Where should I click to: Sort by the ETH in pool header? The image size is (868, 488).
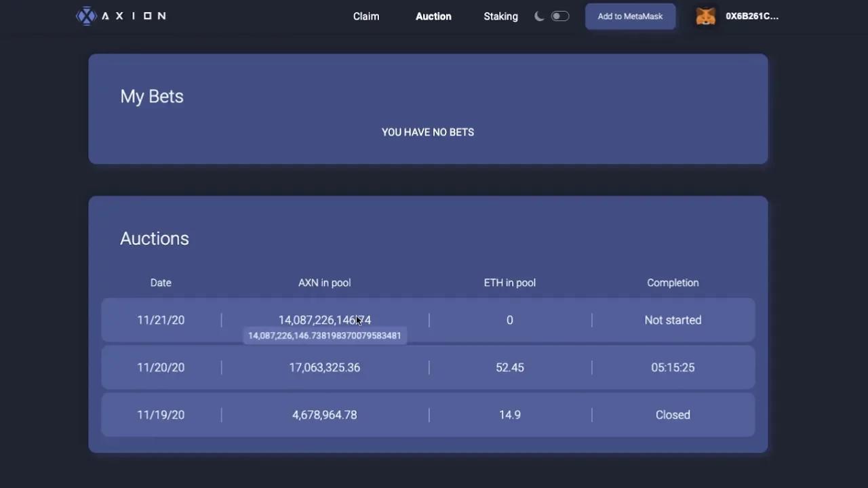coord(509,283)
